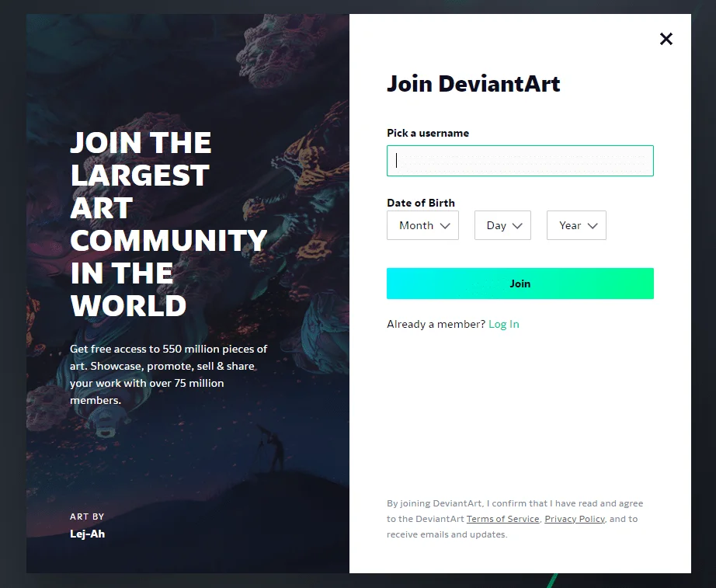Click the Join DeviantArt heading
Image resolution: width=716 pixels, height=588 pixels.
474,84
